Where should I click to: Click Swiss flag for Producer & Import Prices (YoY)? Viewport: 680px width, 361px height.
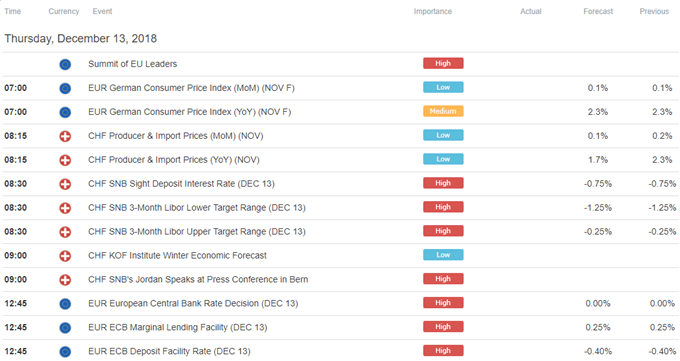[x=65, y=160]
